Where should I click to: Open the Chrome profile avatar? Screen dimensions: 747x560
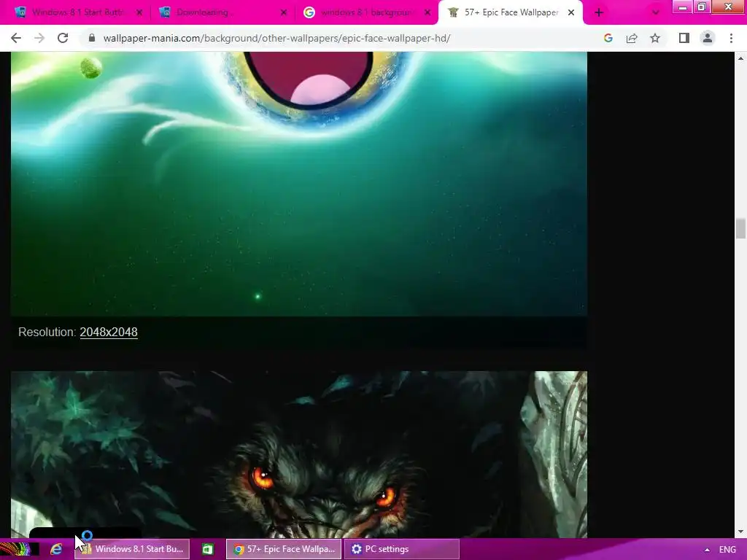tap(708, 38)
